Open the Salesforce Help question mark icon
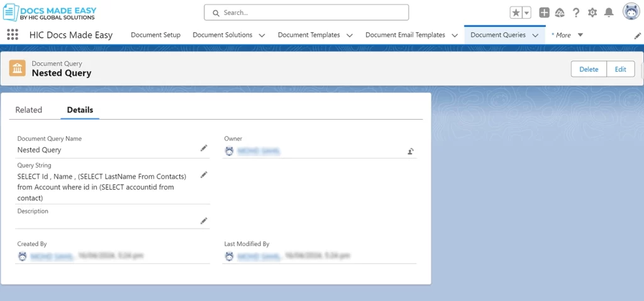The height and width of the screenshot is (301, 644). pyautogui.click(x=576, y=13)
